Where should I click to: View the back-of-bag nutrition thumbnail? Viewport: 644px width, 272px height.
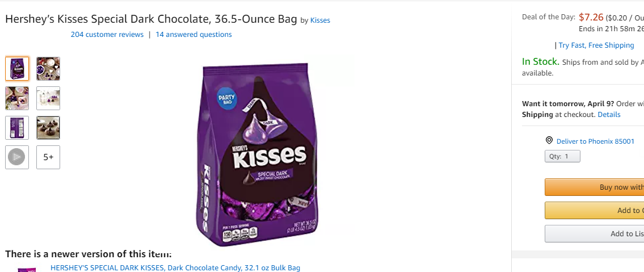[x=17, y=128]
